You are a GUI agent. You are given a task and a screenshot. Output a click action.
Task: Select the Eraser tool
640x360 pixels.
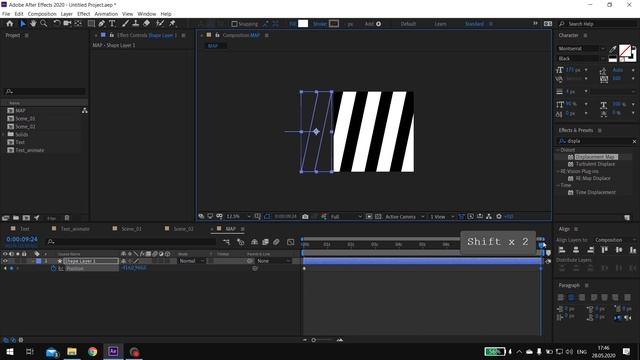147,24
